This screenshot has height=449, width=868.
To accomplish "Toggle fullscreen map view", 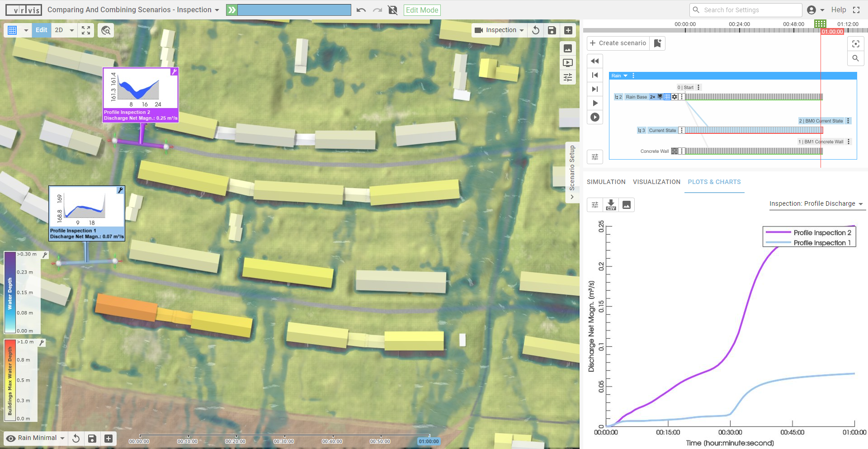I will pos(86,30).
